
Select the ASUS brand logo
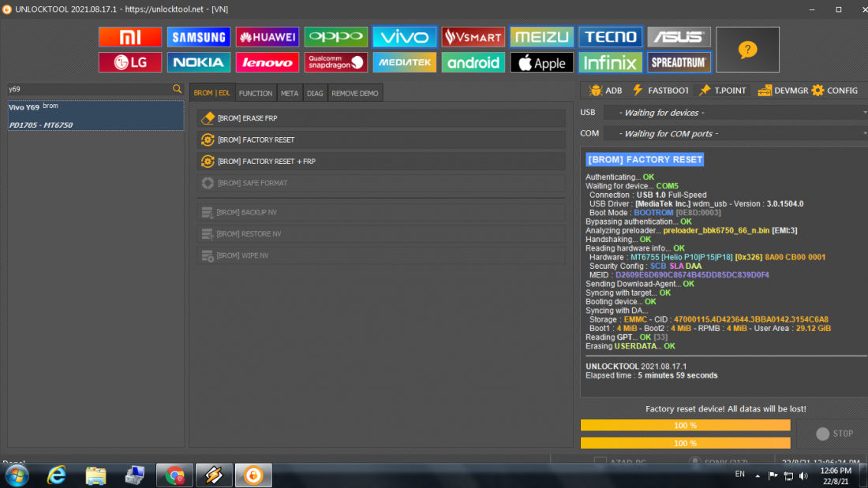679,37
